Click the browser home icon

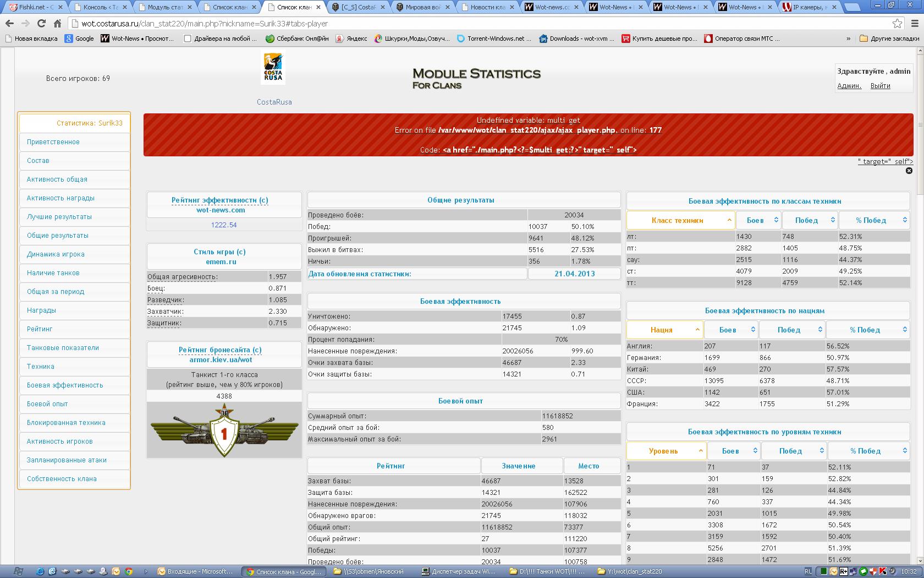tap(57, 24)
